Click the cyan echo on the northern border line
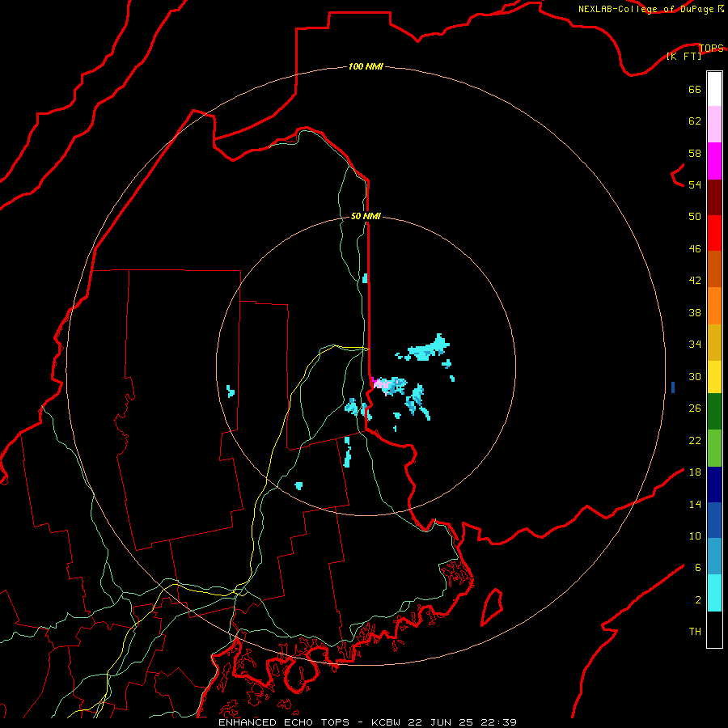 point(365,278)
